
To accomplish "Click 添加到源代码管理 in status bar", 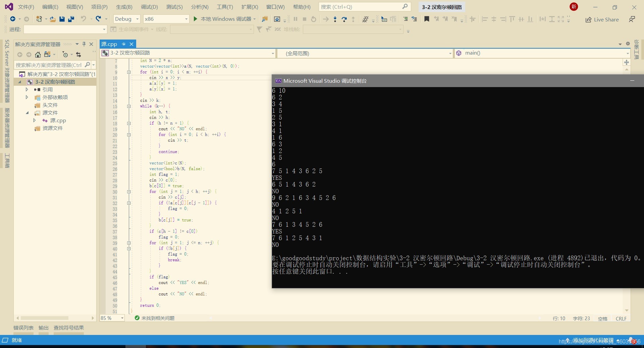I will [x=593, y=340].
